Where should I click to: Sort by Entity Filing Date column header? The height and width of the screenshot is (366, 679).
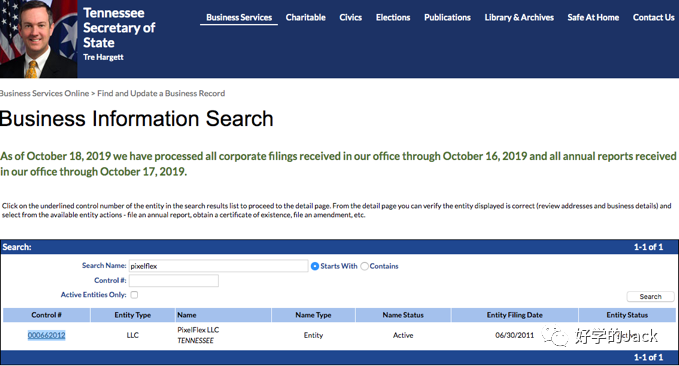click(x=514, y=315)
